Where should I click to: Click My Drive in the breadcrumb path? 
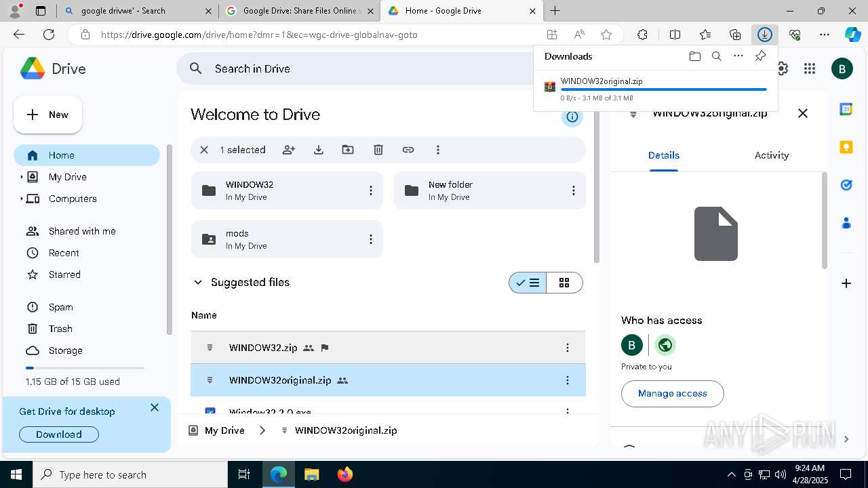click(x=224, y=430)
